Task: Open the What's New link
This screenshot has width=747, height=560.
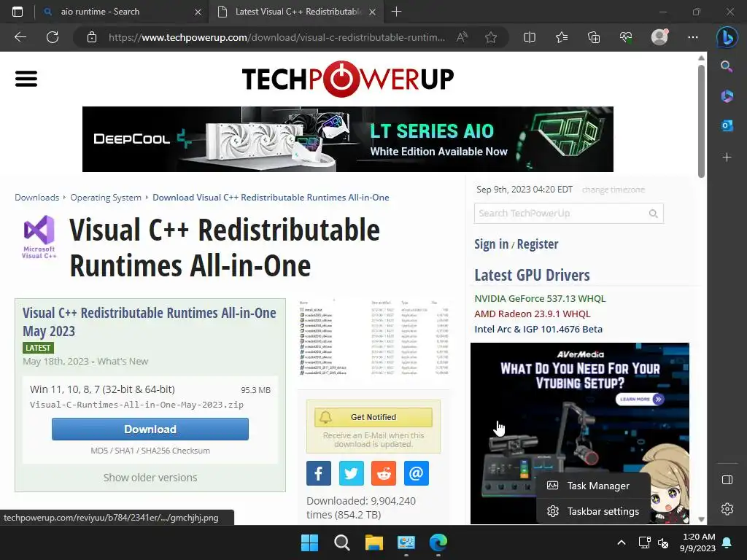Action: pyautogui.click(x=123, y=362)
